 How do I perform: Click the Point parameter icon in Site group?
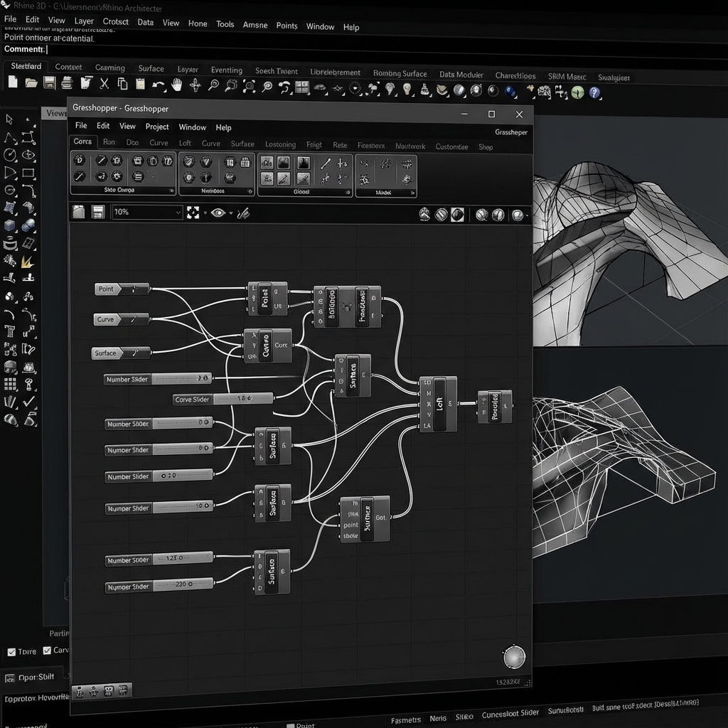[80, 160]
